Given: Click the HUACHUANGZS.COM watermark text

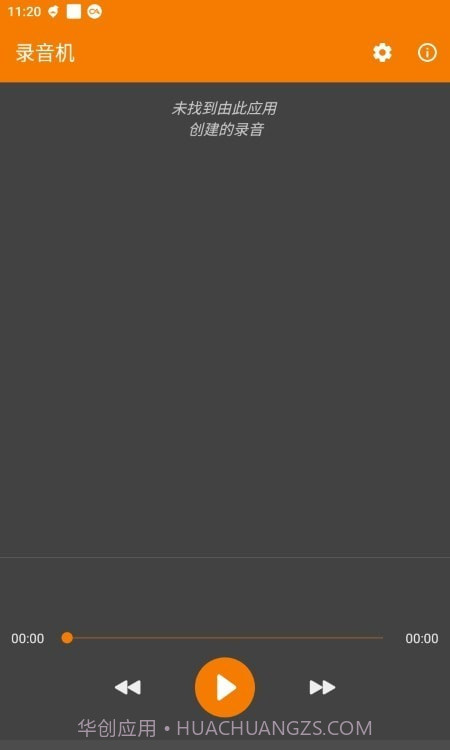Looking at the screenshot, I should pos(274,728).
